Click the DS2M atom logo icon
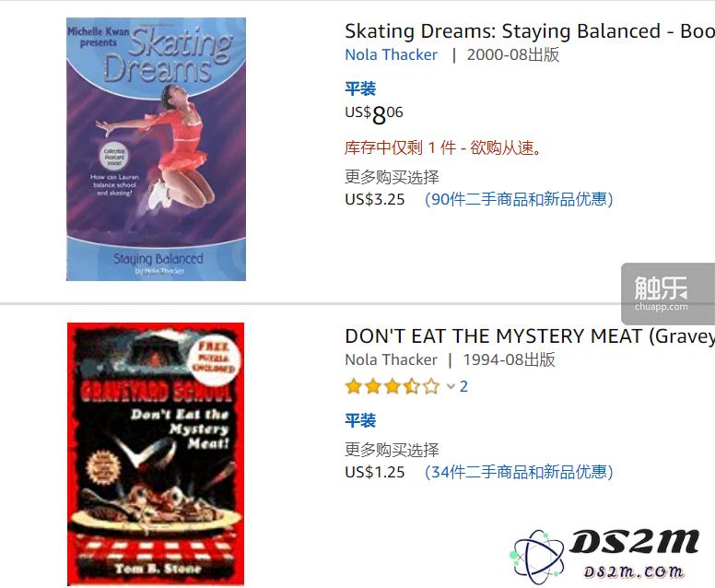 536,556
